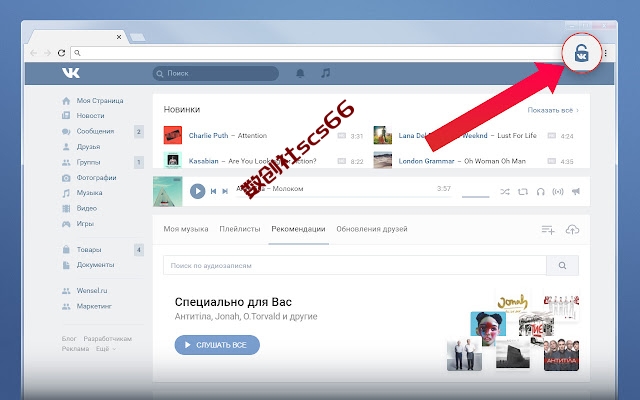This screenshot has width=640, height=400.
Task: Click the current track album cover
Action: [x=168, y=191]
